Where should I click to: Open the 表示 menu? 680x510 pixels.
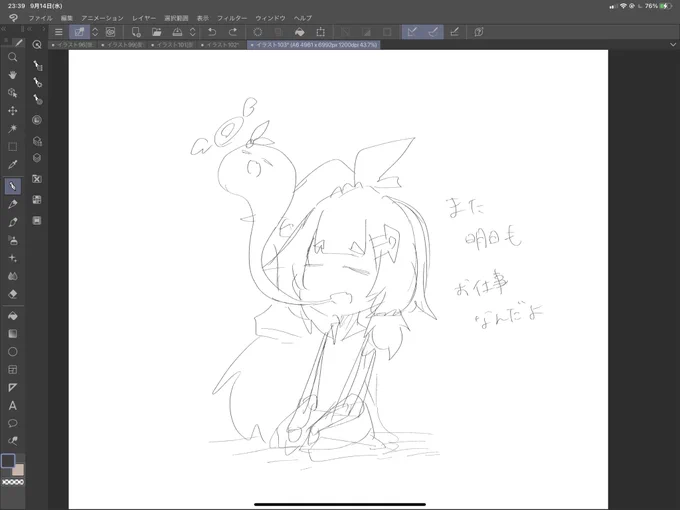click(203, 18)
